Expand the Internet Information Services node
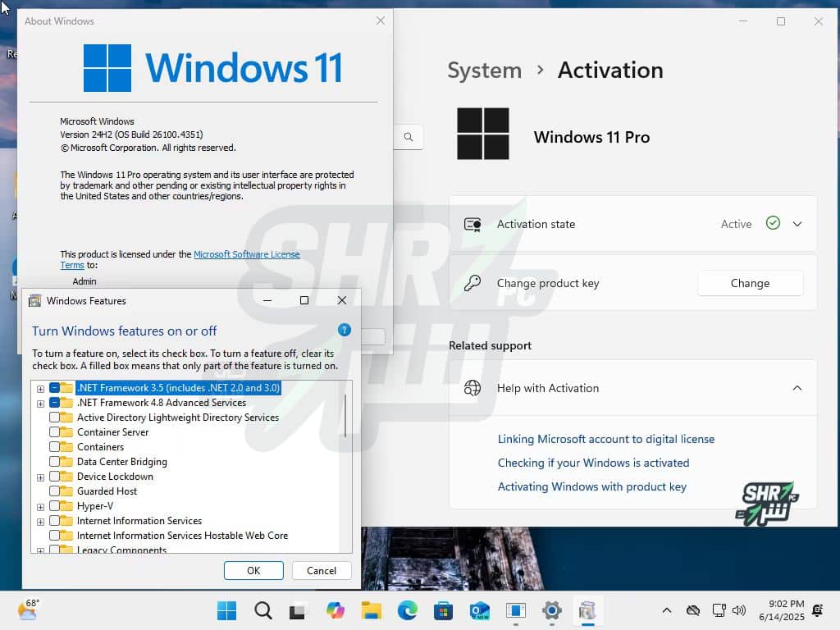This screenshot has height=630, width=840. coord(40,521)
